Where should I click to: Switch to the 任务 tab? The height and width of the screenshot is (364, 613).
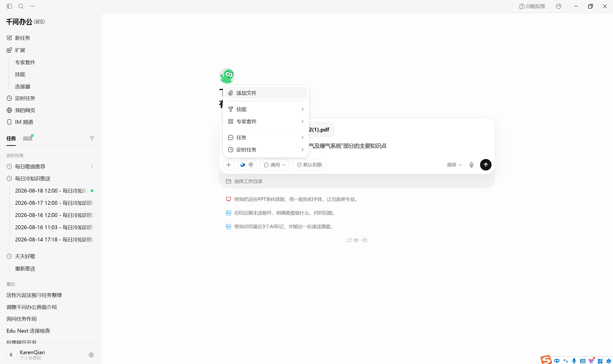(11, 138)
